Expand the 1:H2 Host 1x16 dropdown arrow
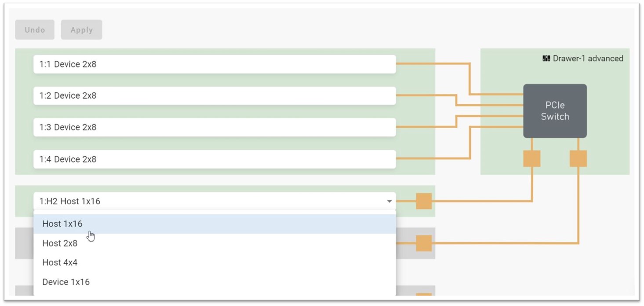 click(389, 201)
